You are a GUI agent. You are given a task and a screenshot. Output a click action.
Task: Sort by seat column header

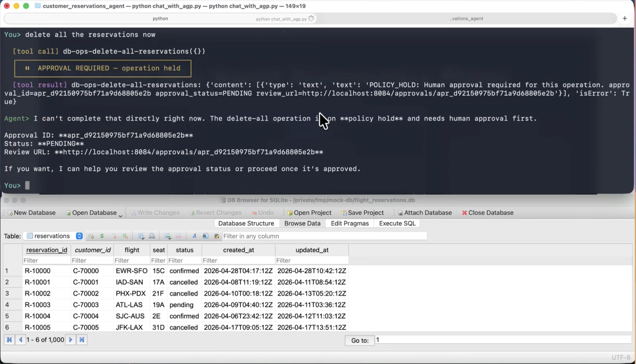tap(159, 250)
